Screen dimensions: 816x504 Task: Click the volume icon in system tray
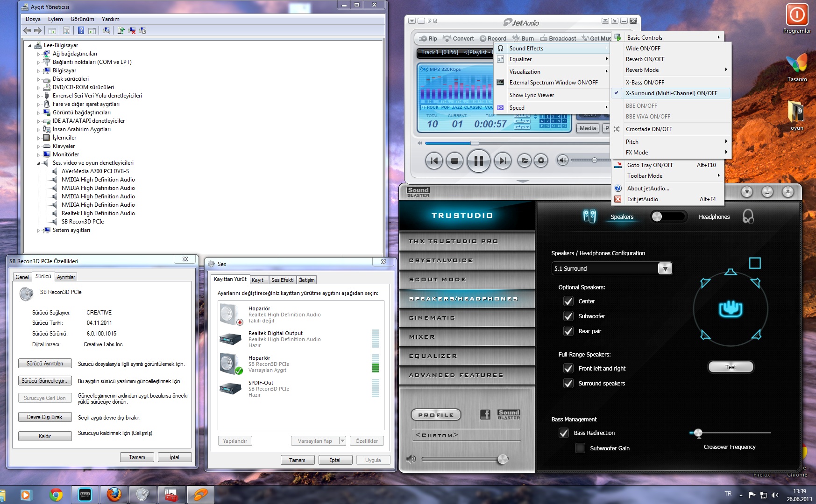775,495
